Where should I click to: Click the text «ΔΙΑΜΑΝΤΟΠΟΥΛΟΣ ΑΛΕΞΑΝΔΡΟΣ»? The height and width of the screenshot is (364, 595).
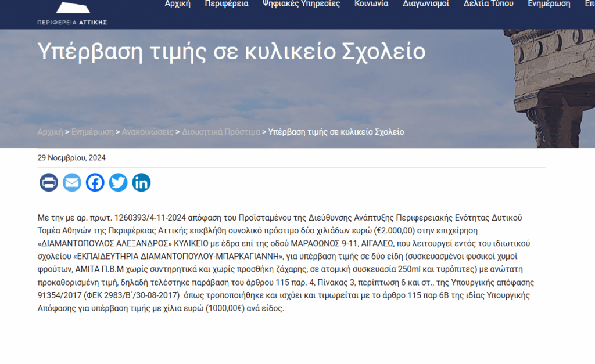(x=105, y=243)
